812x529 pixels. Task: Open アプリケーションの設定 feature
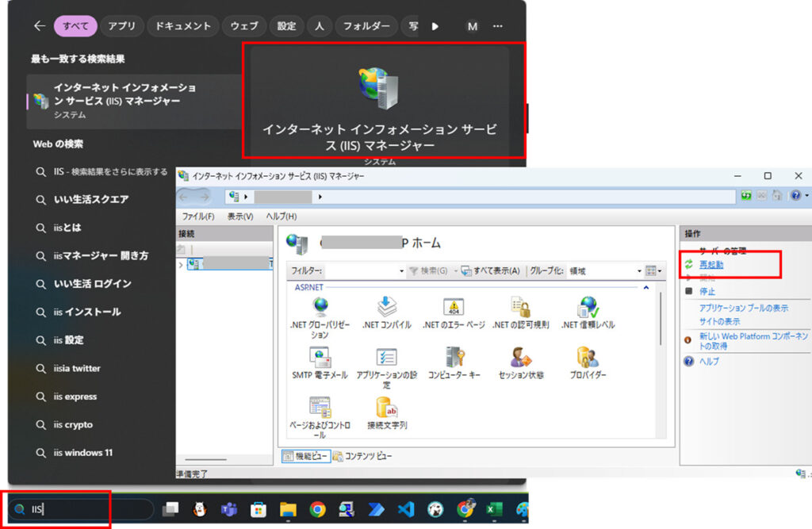click(x=386, y=367)
